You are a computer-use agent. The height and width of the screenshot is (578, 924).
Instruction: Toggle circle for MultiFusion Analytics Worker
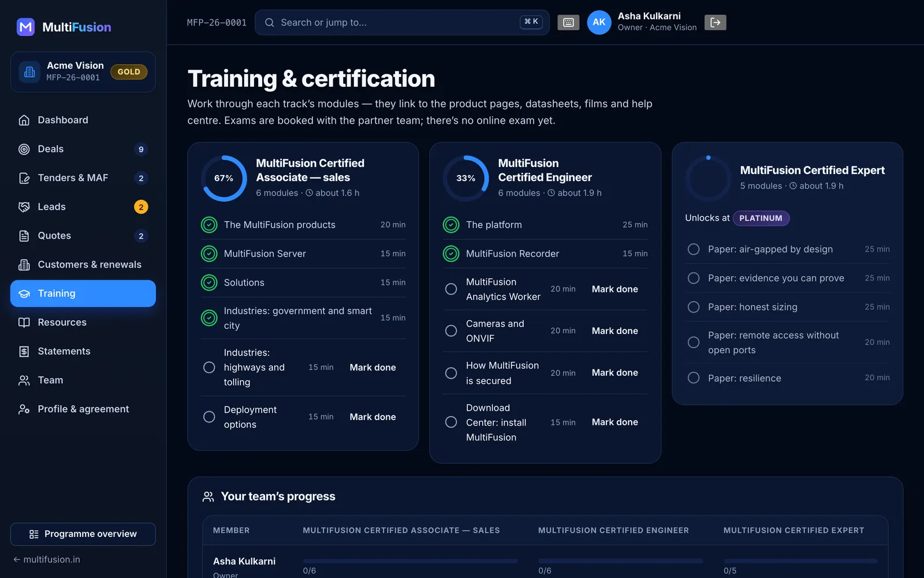coord(451,289)
